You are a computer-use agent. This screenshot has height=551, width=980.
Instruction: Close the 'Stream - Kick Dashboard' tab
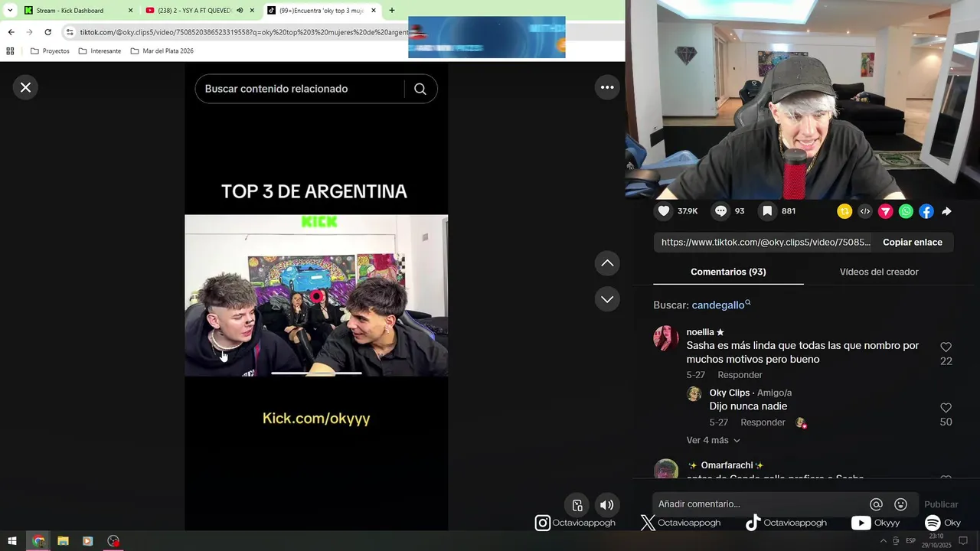[x=130, y=11]
